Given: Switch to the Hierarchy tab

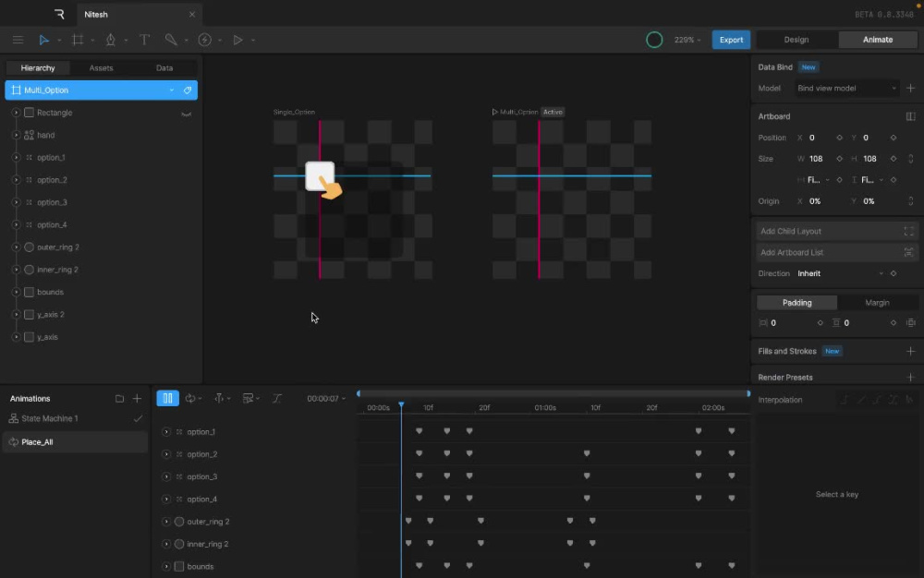Looking at the screenshot, I should [x=38, y=68].
